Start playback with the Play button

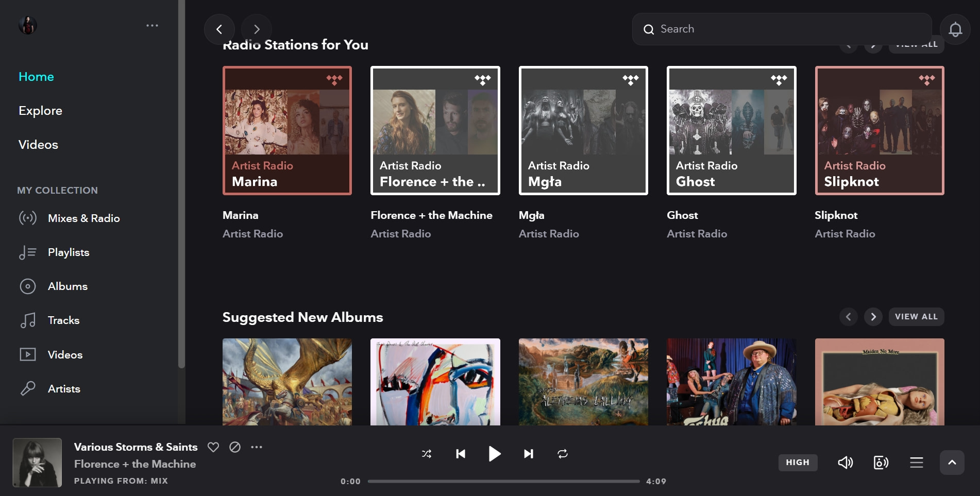coord(494,454)
